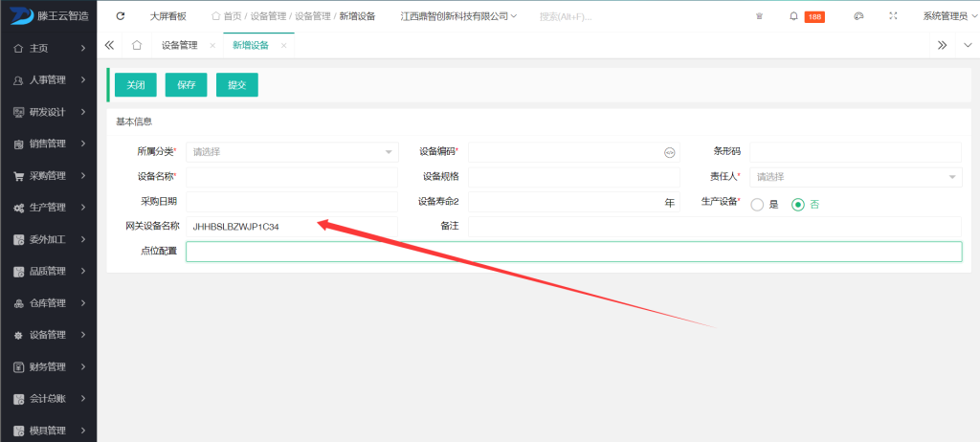Open the 所属分类 dropdown
Viewport: 980px width, 442px height.
(x=292, y=152)
